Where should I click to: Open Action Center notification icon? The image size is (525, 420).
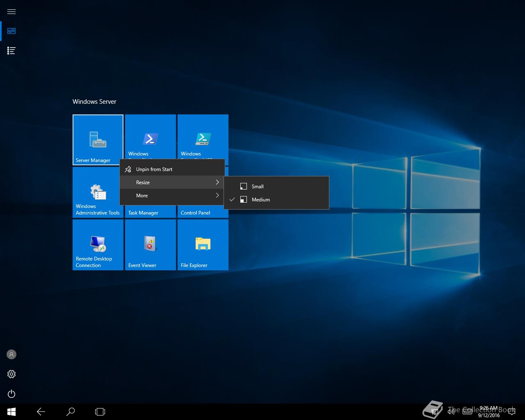(x=511, y=412)
